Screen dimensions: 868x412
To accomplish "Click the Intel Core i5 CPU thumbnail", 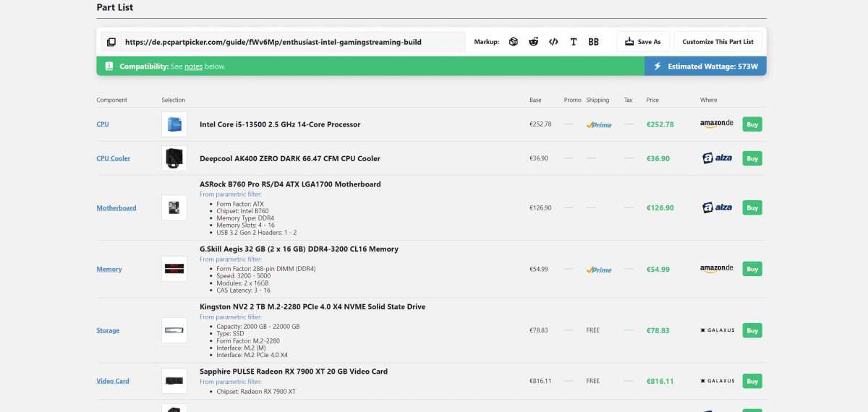I will click(174, 124).
